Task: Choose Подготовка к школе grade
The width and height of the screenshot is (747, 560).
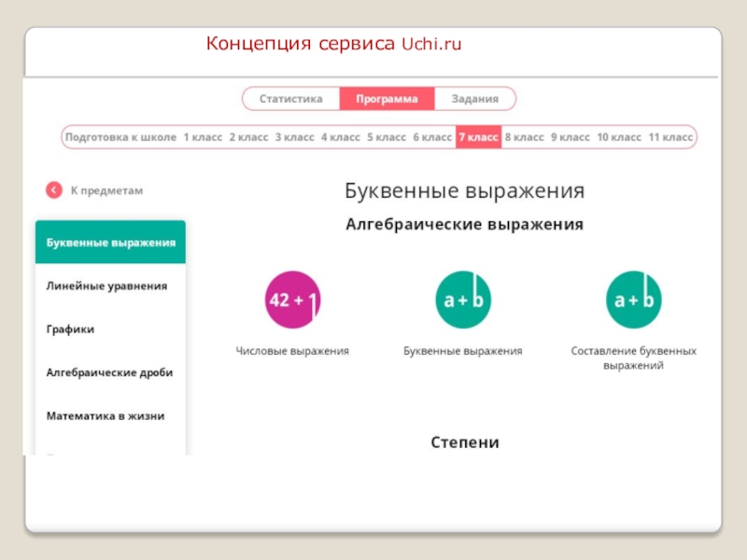Action: [120, 137]
